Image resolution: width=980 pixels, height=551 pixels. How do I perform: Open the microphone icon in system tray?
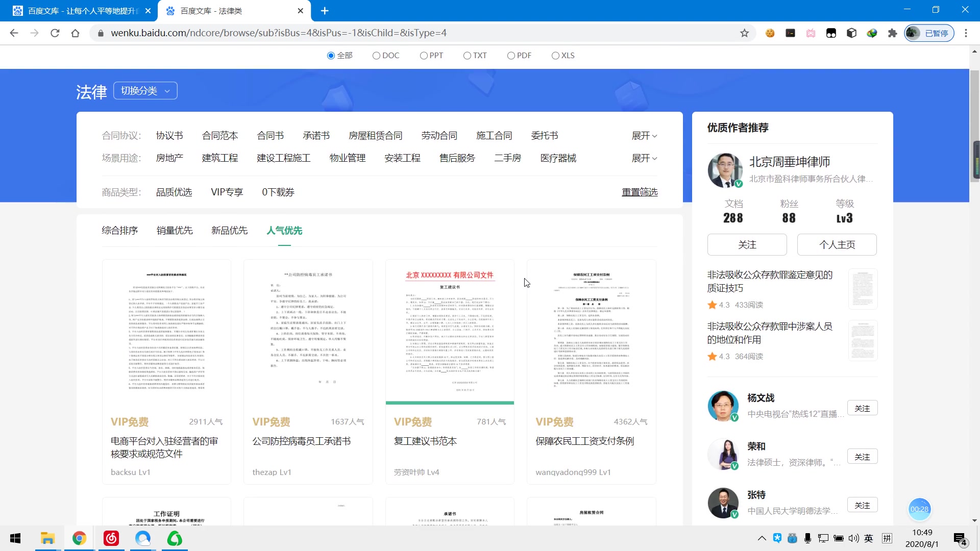(x=807, y=538)
